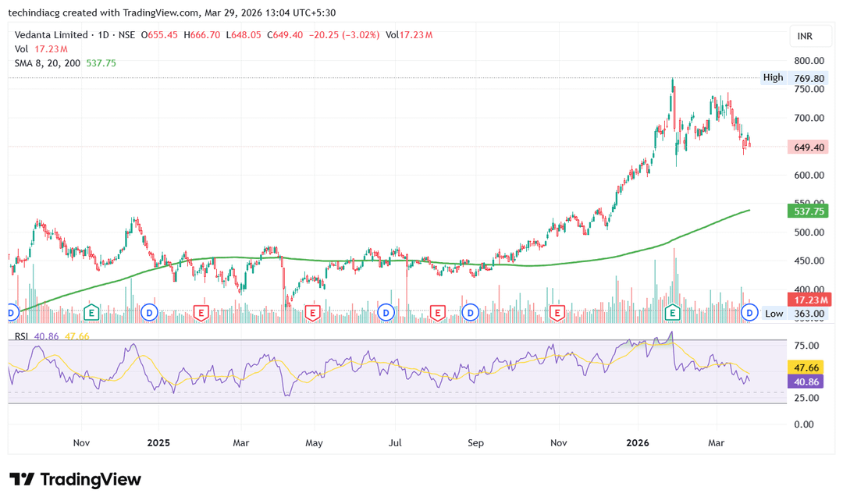
Task: Click the Vol 17.23M indicator legend
Action: [41, 49]
